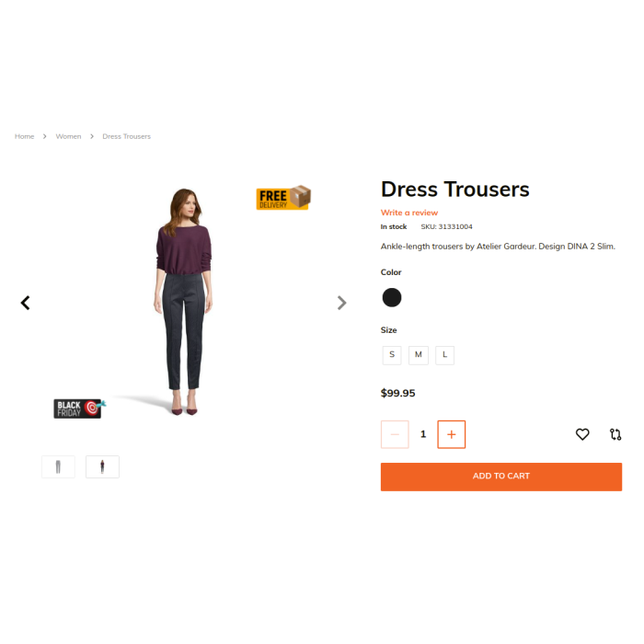Click the Black Friday badge
Screen dimensions: 644x644
80,408
